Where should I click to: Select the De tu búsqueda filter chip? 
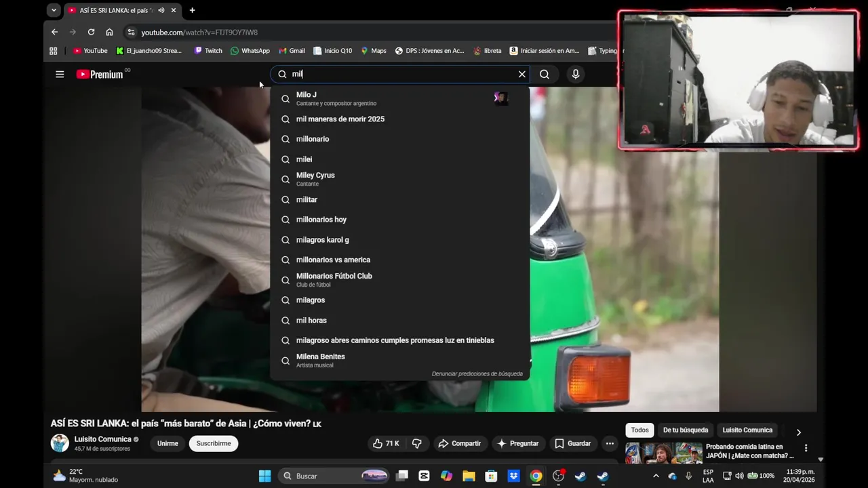click(686, 430)
